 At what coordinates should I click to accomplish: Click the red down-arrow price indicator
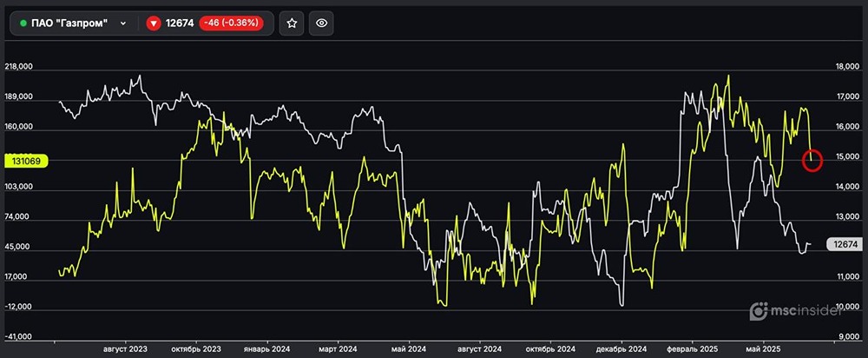tap(154, 23)
